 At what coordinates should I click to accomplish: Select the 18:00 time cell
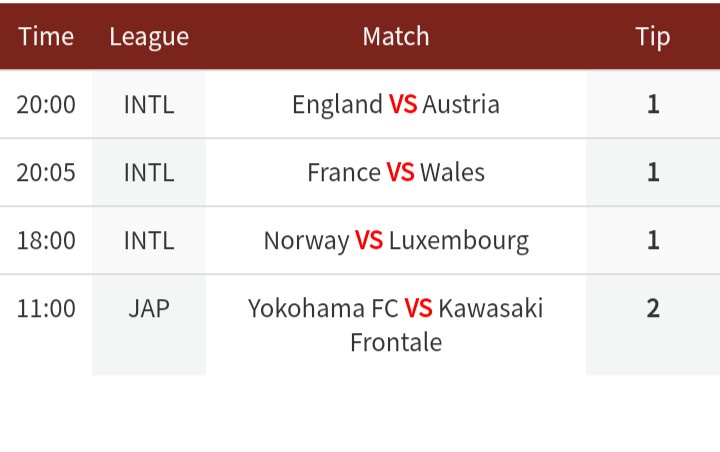[x=46, y=240]
